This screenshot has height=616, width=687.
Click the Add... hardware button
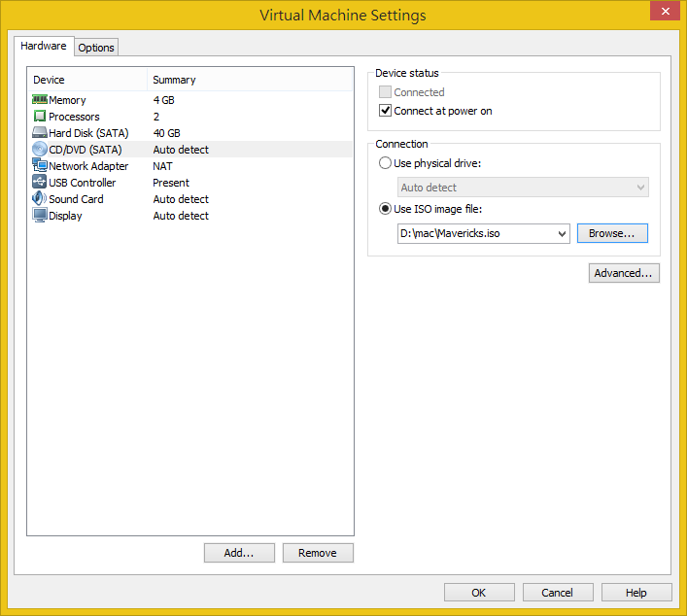[239, 553]
